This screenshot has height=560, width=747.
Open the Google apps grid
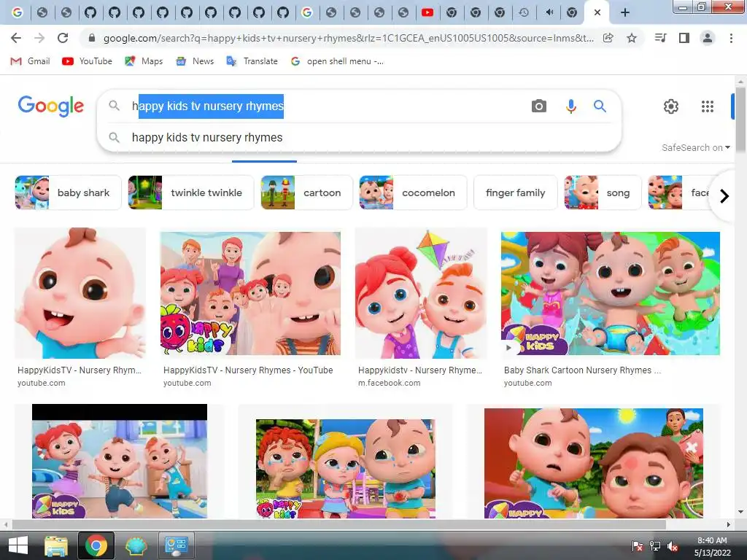click(x=708, y=106)
